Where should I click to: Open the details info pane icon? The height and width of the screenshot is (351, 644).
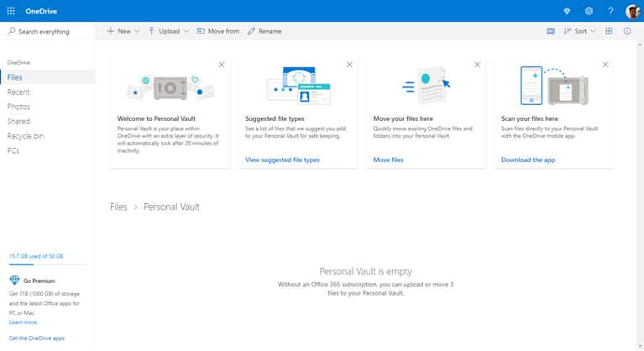627,31
